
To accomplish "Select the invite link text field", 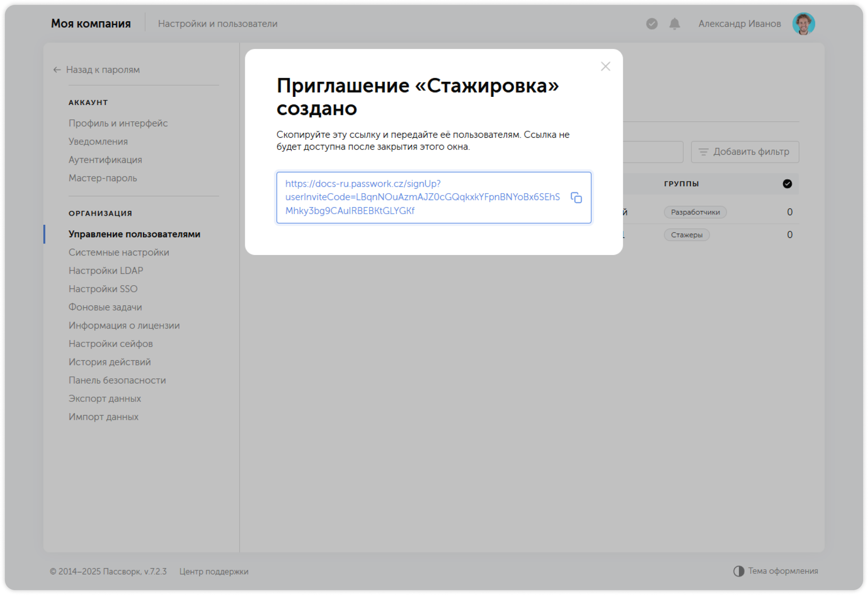I will 433,197.
